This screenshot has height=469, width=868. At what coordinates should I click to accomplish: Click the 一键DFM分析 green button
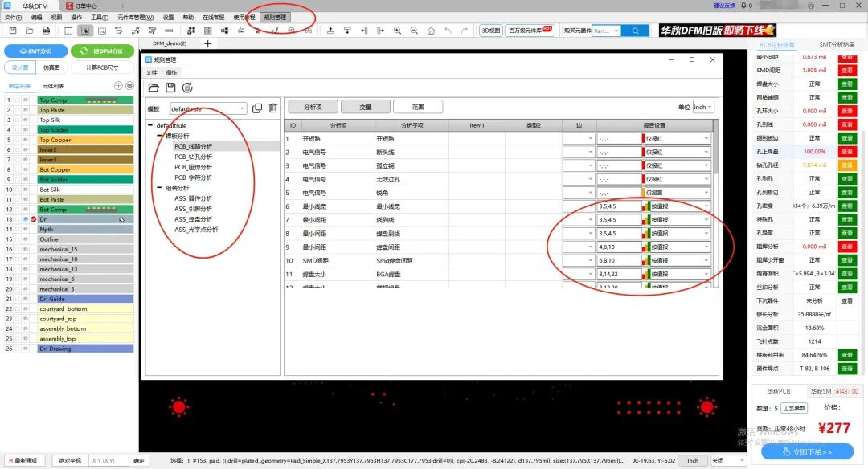point(102,51)
